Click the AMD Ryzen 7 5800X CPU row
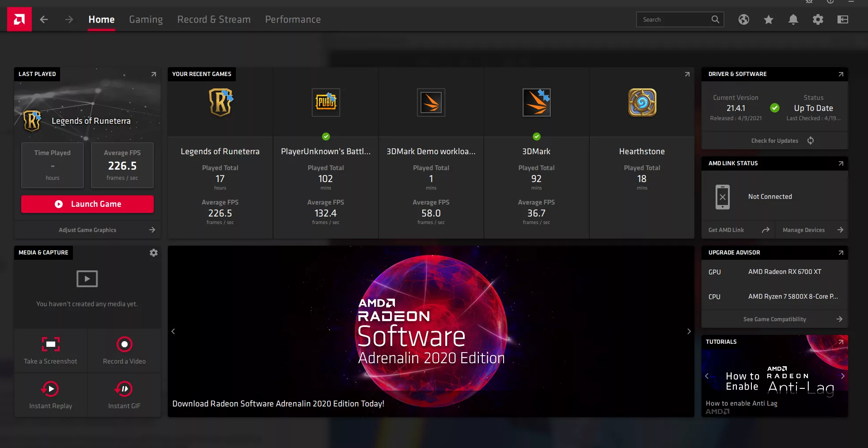The width and height of the screenshot is (868, 448). tap(775, 296)
